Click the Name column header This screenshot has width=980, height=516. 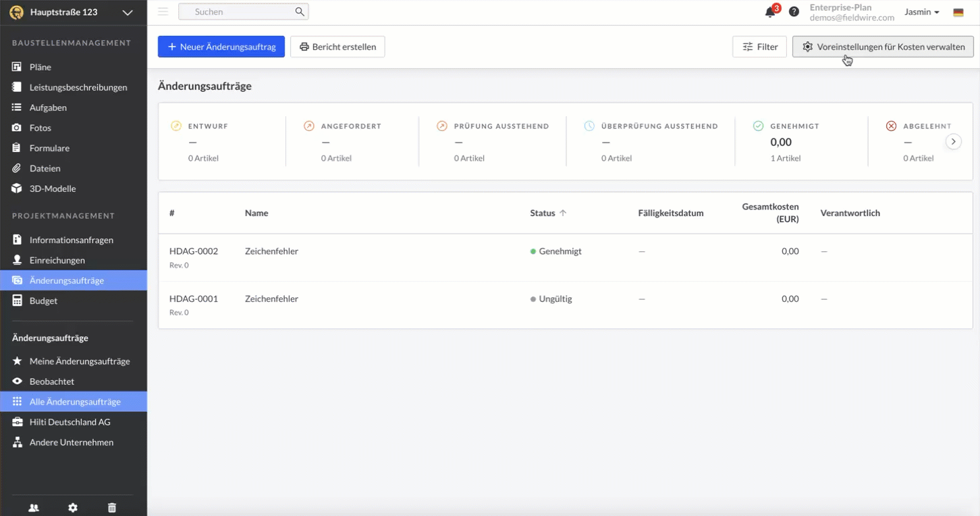tap(256, 213)
